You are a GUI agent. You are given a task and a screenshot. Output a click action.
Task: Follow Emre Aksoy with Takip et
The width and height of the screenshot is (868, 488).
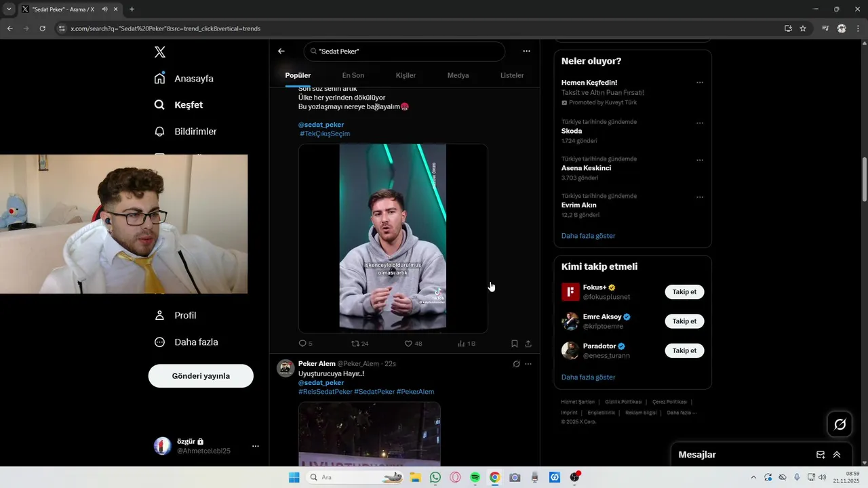[x=684, y=321]
